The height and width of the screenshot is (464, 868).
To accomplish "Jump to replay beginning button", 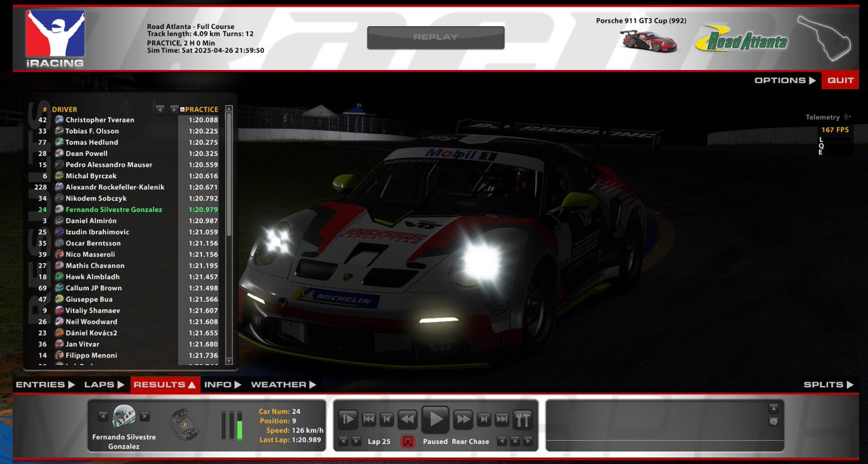I will coord(368,418).
